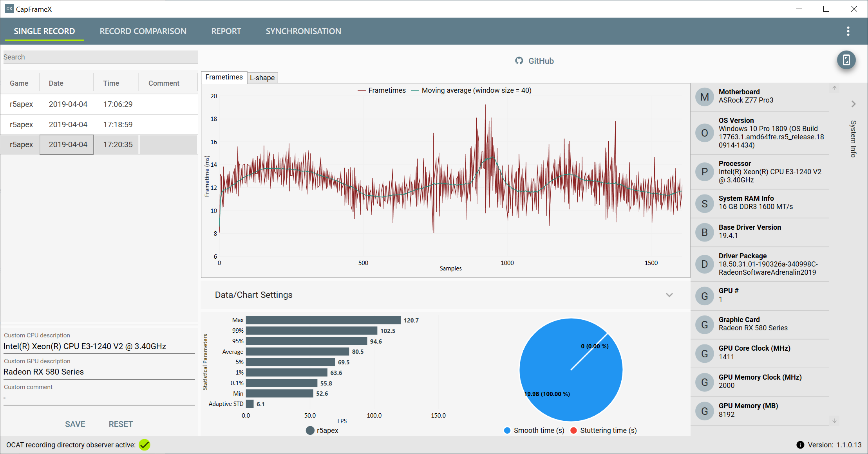868x454 pixels.
Task: Select the r5apex record at 17:18:59
Action: [99, 124]
